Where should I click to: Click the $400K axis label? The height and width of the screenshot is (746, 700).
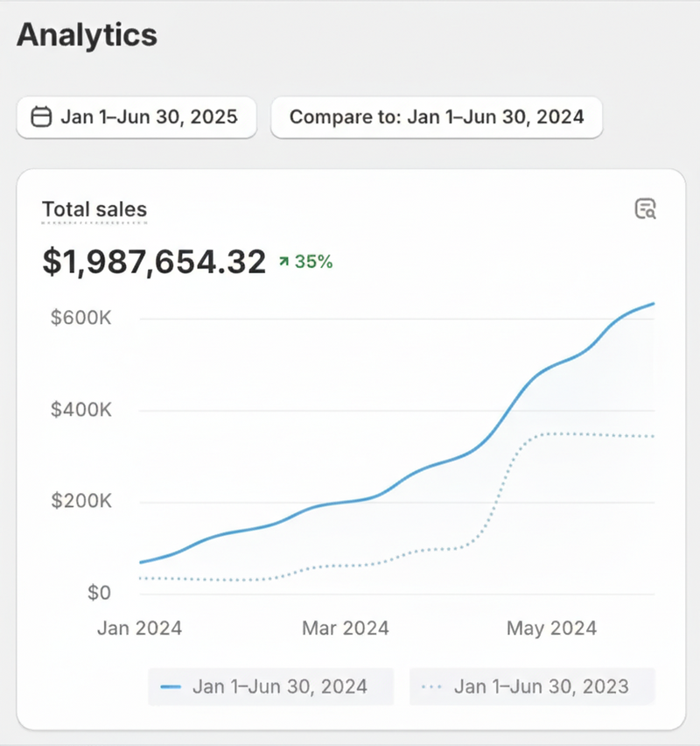[81, 410]
